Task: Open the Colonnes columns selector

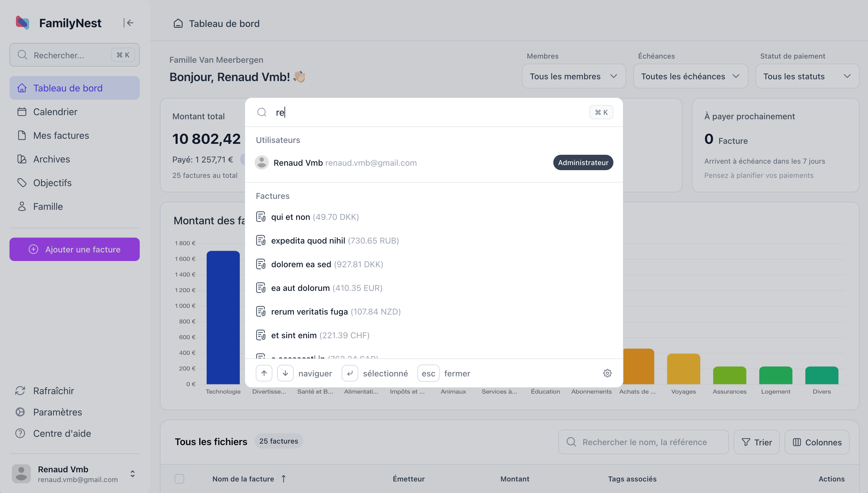Action: tap(816, 442)
